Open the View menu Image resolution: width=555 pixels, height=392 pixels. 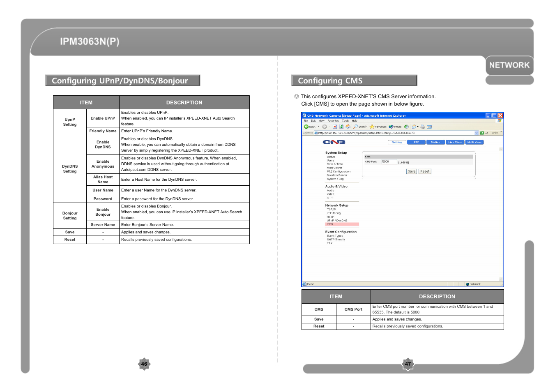click(322, 121)
